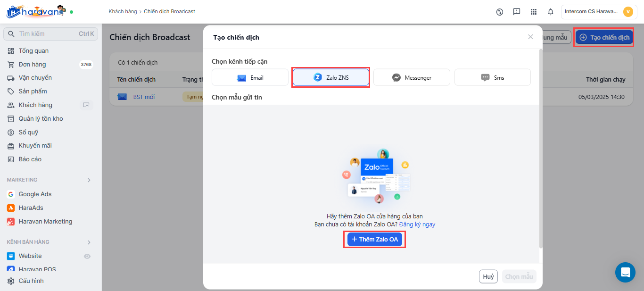Click the email icon beside BST mới
This screenshot has width=644, height=291.
click(122, 97)
